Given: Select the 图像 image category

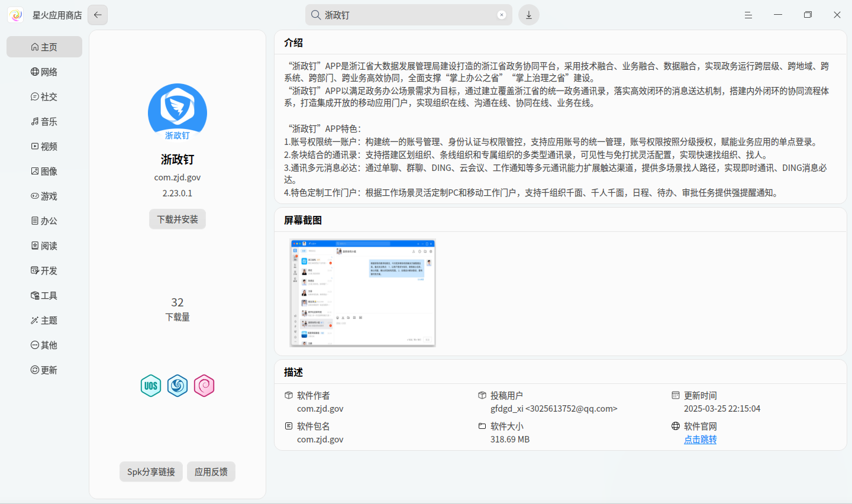Looking at the screenshot, I should (44, 171).
